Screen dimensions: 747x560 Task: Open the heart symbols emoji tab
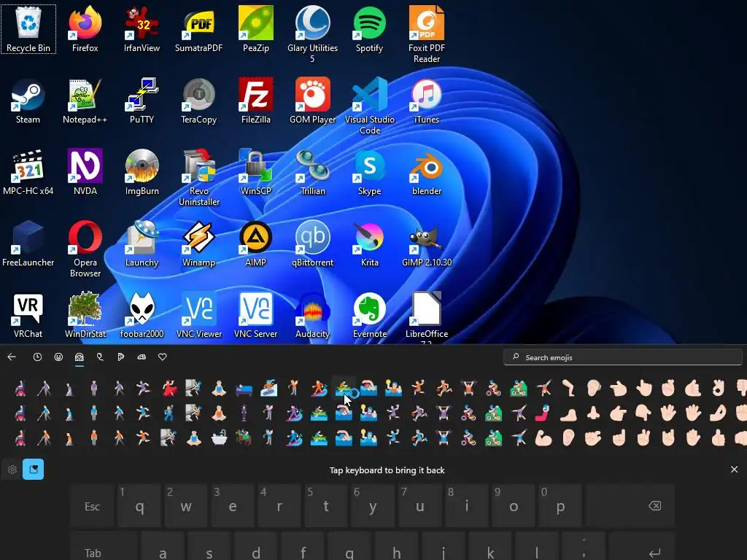(x=163, y=357)
